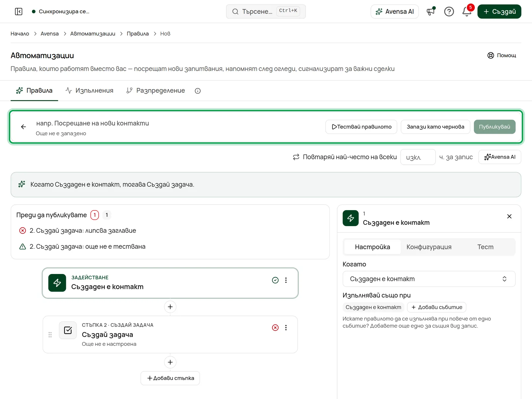The width and height of the screenshot is (532, 399).
Task: Go to Автоматизации in the breadcrumb
Action: coord(93,34)
